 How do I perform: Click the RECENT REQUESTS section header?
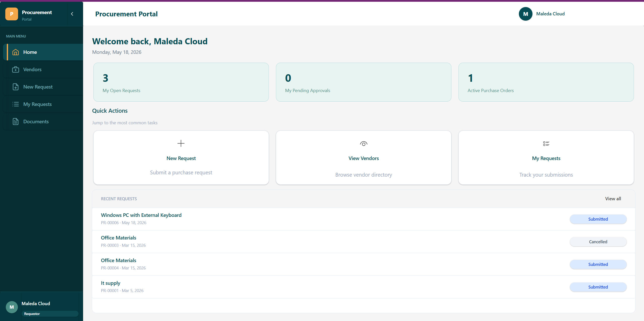coord(119,199)
